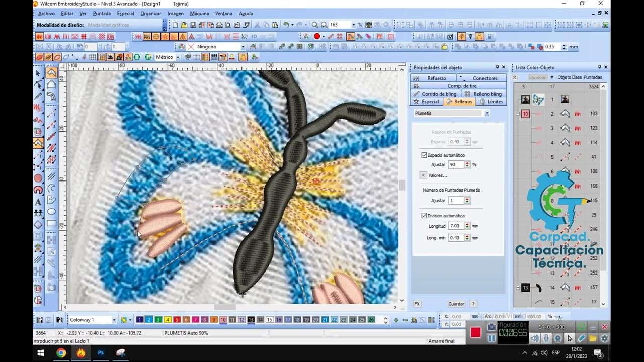Toggle the Espacio automático checkbox
Image resolution: width=644 pixels, height=362 pixels.
coord(424,155)
